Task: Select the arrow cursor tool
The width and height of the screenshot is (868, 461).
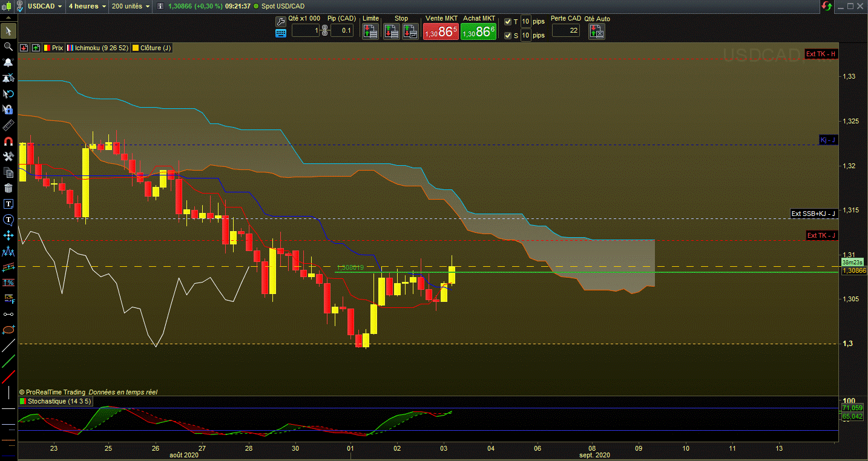Action: click(8, 30)
